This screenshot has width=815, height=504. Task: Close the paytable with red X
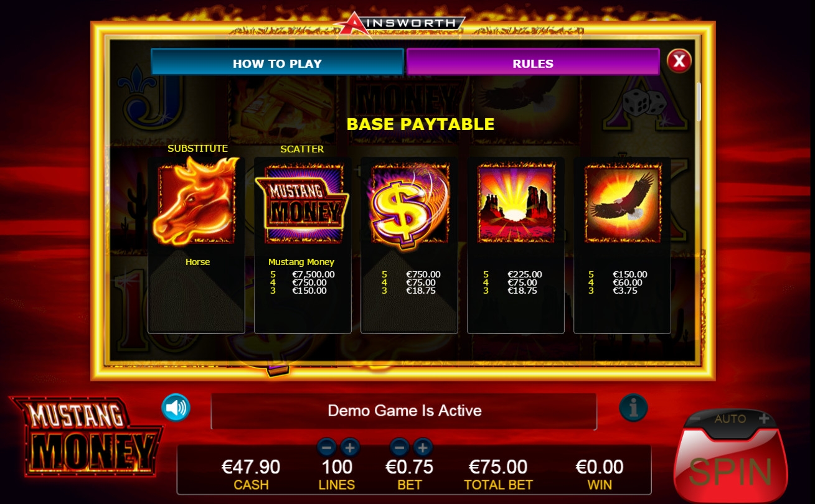click(x=679, y=61)
